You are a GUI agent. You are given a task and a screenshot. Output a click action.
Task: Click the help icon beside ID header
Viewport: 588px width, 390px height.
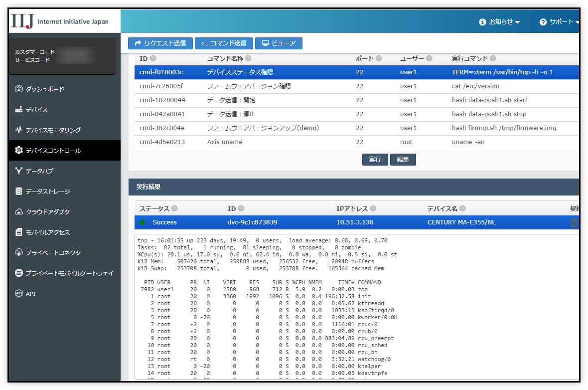(153, 58)
